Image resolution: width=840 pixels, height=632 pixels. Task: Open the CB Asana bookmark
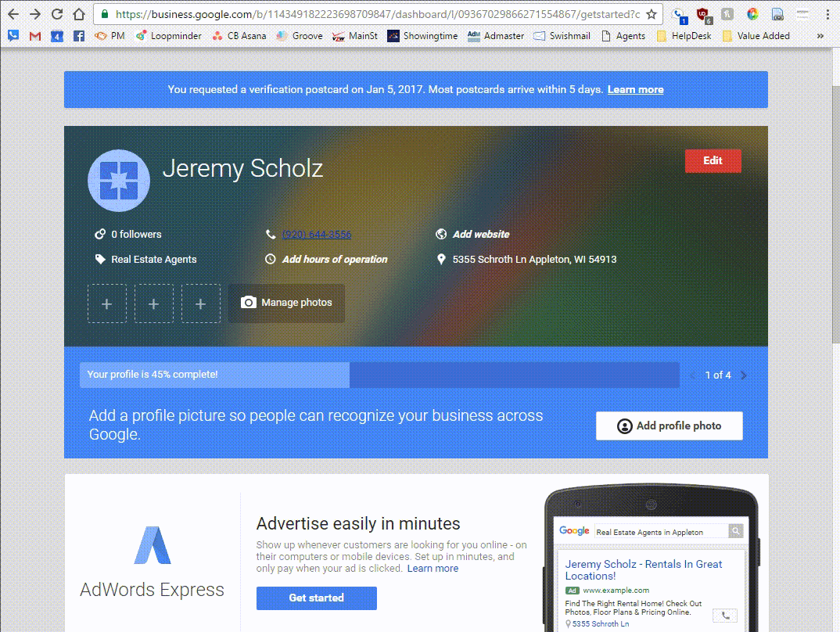pyautogui.click(x=239, y=36)
